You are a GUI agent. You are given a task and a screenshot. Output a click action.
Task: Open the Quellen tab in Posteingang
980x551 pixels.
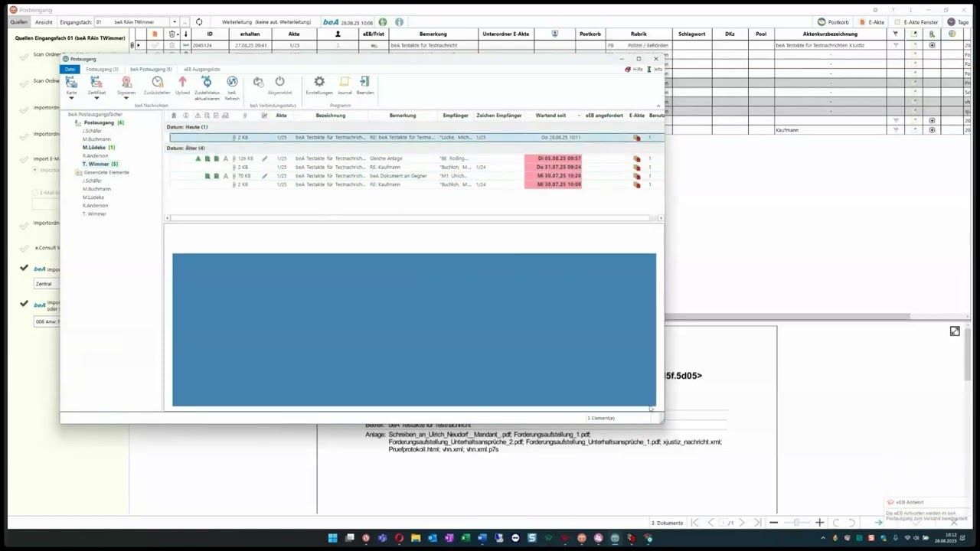point(19,22)
